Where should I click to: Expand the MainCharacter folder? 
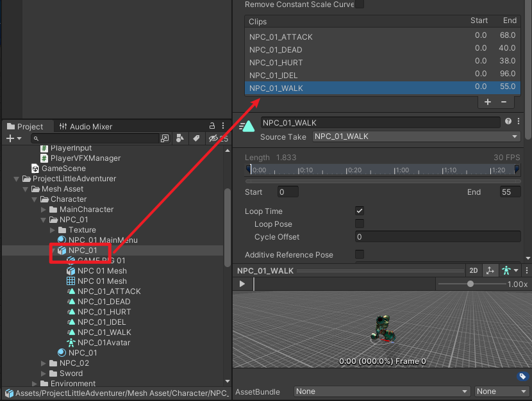click(x=44, y=209)
